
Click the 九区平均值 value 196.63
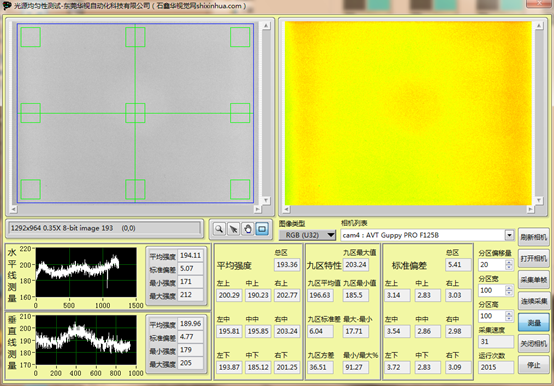(x=320, y=295)
